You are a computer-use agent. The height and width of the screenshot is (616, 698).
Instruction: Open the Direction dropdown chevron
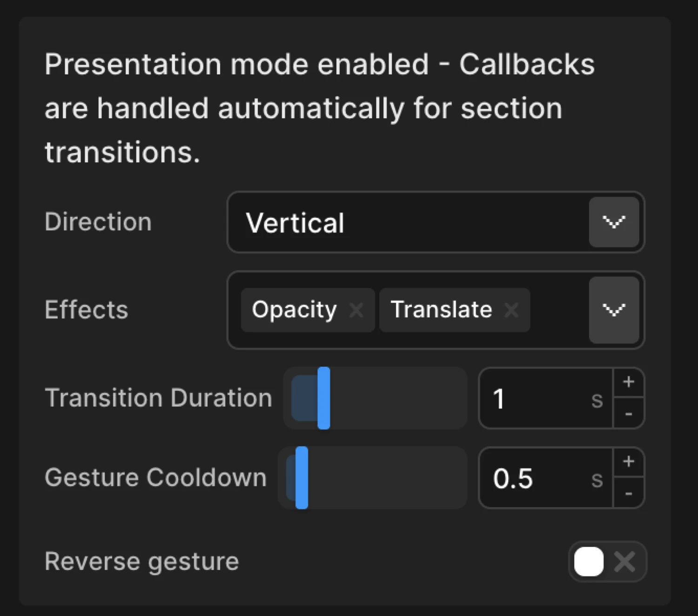pos(614,223)
